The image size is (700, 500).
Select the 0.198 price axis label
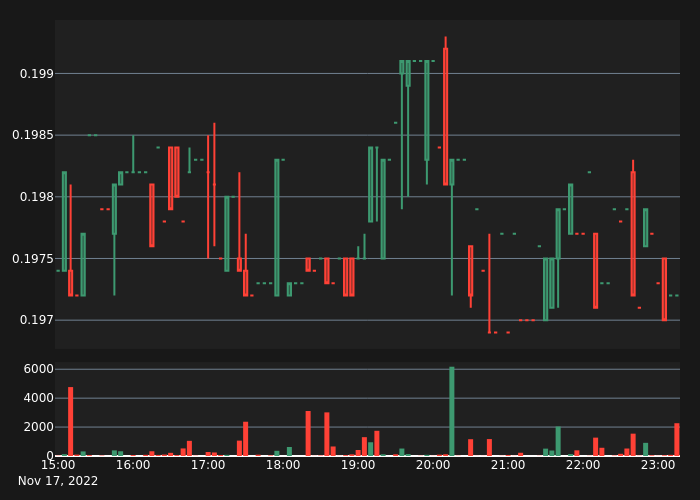click(x=37, y=197)
